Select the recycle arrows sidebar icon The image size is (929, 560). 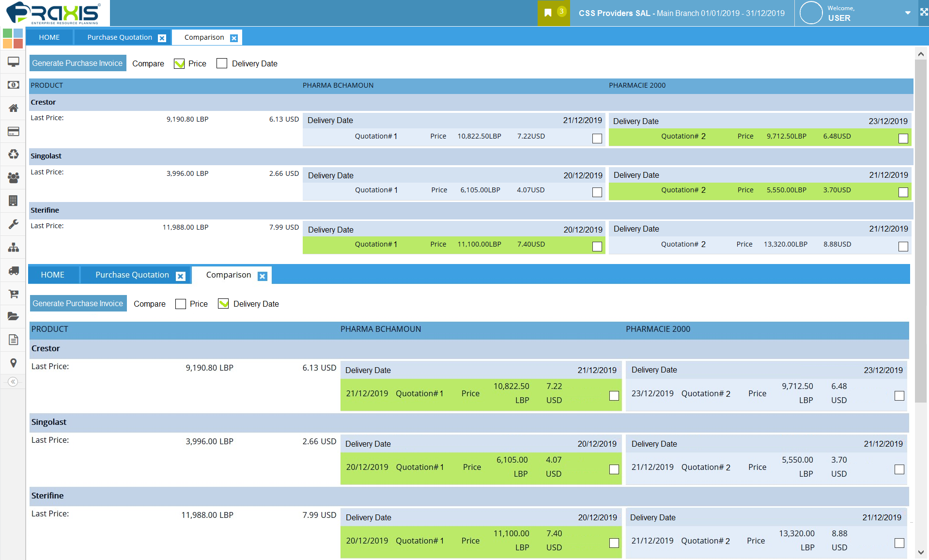(x=13, y=154)
